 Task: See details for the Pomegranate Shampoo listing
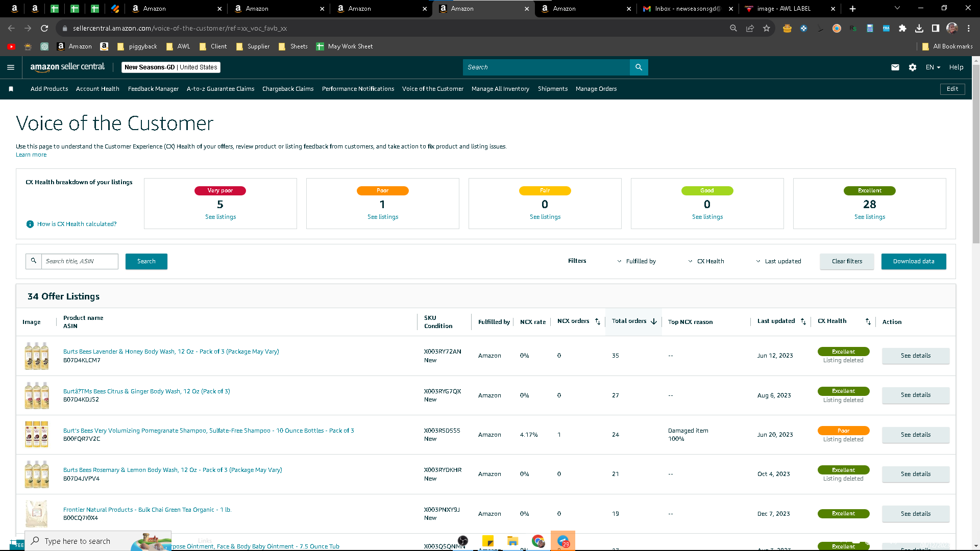(916, 435)
